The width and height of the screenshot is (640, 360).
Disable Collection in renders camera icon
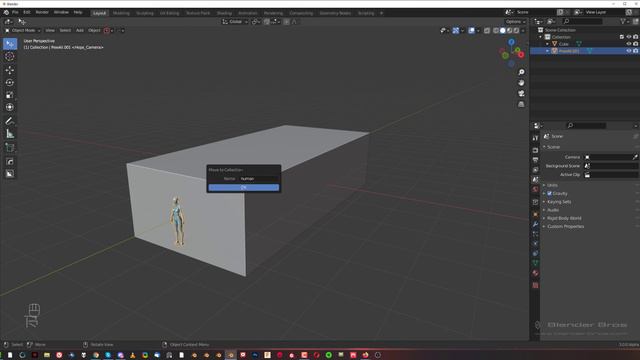click(x=636, y=37)
